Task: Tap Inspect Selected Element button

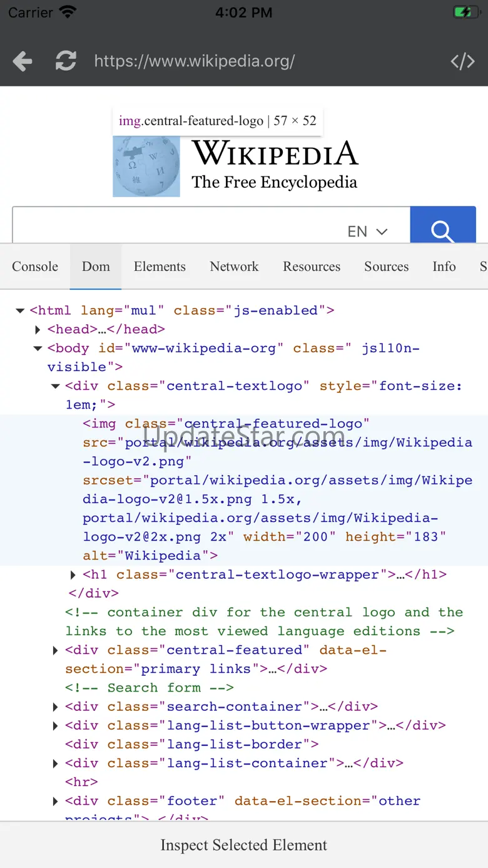Action: click(x=244, y=845)
